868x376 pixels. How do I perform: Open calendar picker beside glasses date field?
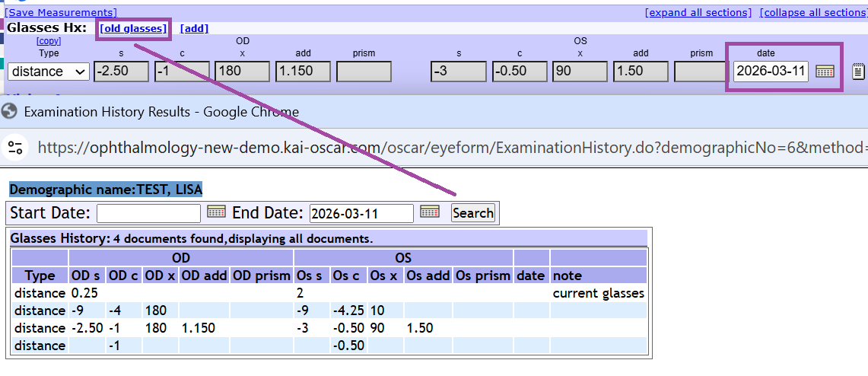click(x=825, y=72)
